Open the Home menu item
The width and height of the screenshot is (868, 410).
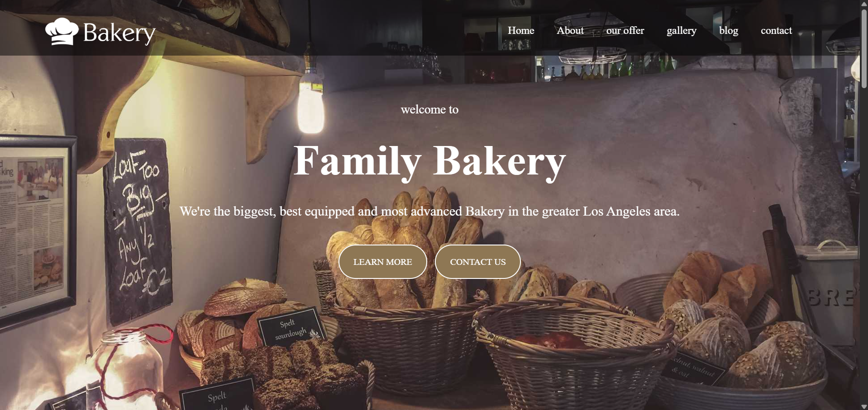click(x=521, y=30)
